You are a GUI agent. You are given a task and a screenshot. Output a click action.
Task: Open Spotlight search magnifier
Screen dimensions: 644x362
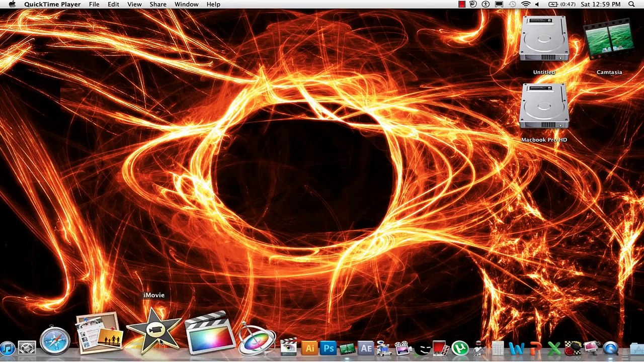(631, 5)
